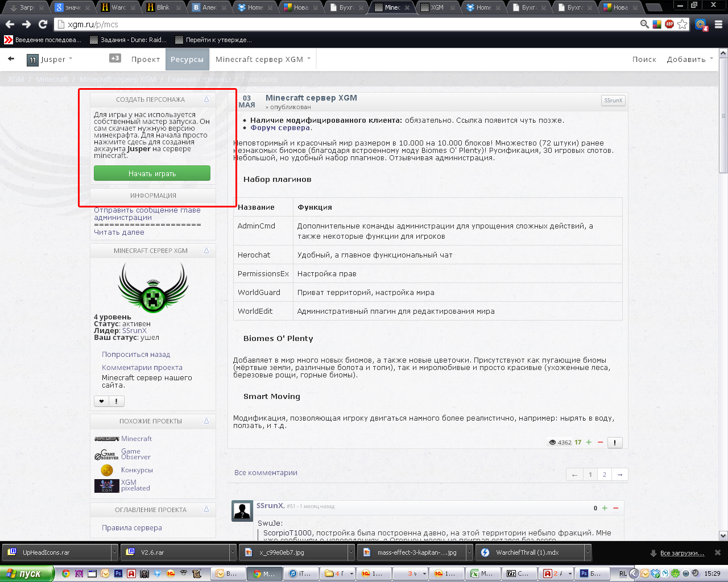Viewport: 728px width, 582px height.
Task: Click Отправить сообщение главе администрации link
Action: coord(147,214)
